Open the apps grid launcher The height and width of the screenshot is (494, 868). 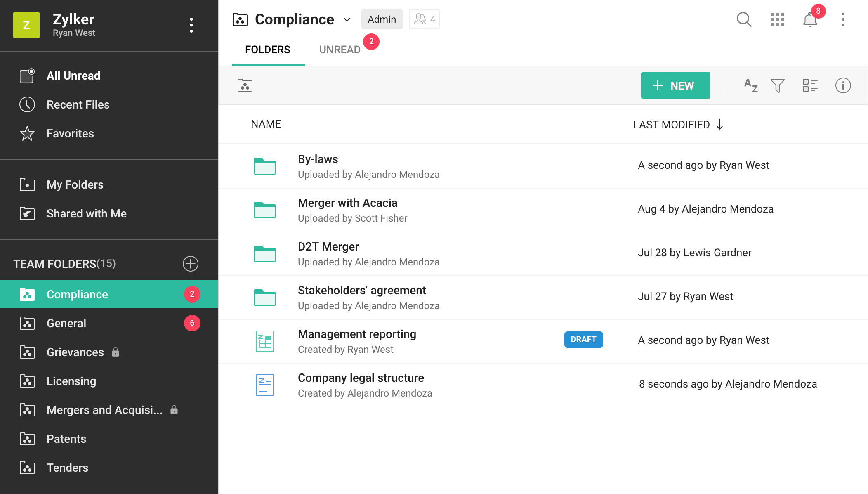pyautogui.click(x=777, y=19)
